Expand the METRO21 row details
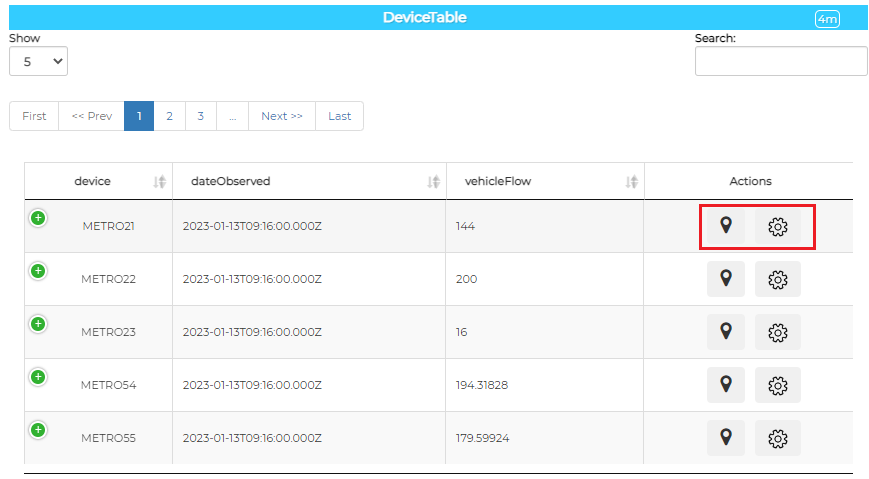Screen dimensions: 869x479 38,218
